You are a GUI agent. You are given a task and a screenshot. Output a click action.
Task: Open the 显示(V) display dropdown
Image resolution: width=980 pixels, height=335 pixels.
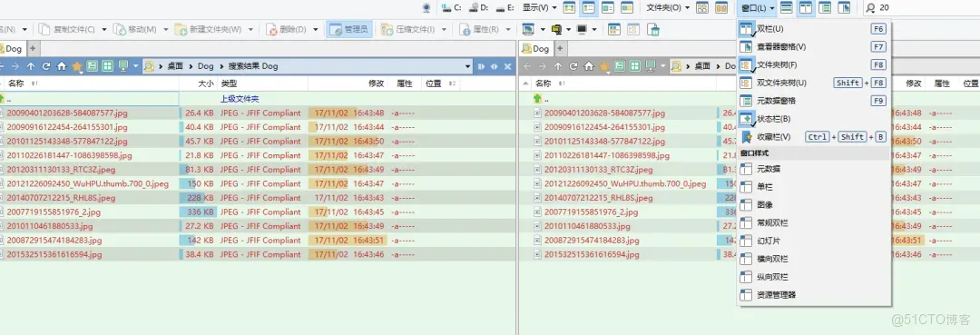539,7
